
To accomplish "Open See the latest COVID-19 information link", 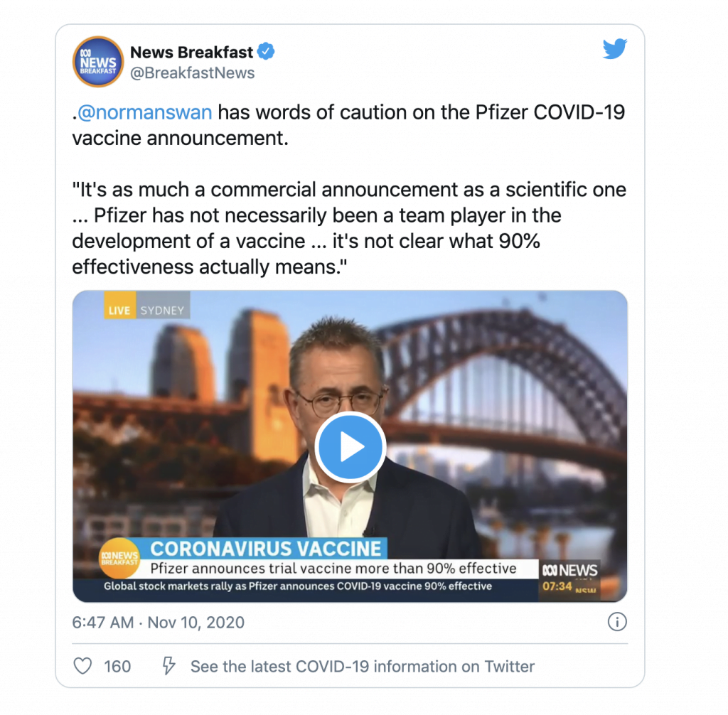I will tap(363, 666).
